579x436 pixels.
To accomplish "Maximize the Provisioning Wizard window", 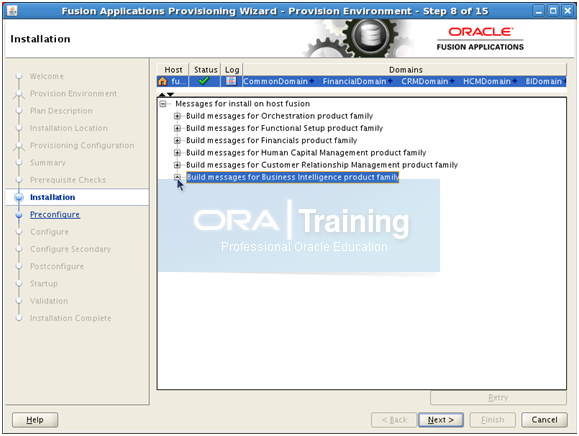I will click(x=553, y=11).
